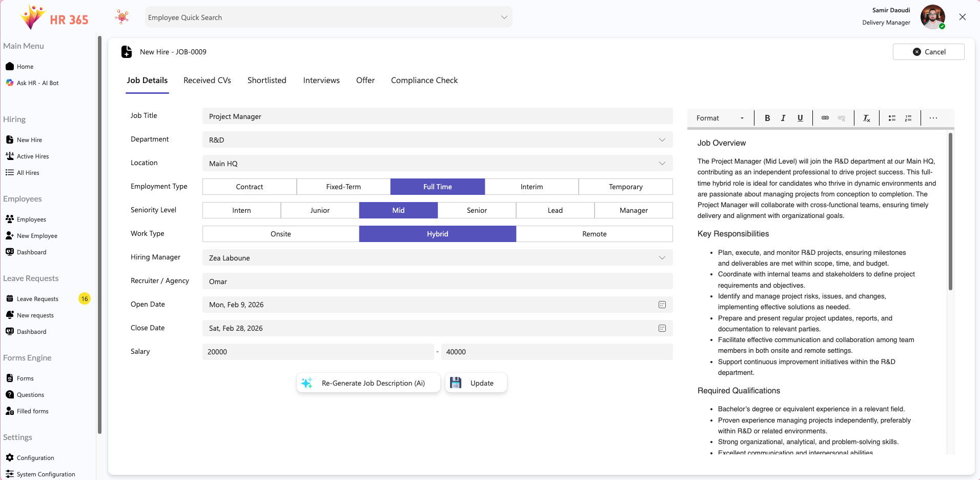
Task: Set seniority level to Senior
Action: (x=477, y=210)
